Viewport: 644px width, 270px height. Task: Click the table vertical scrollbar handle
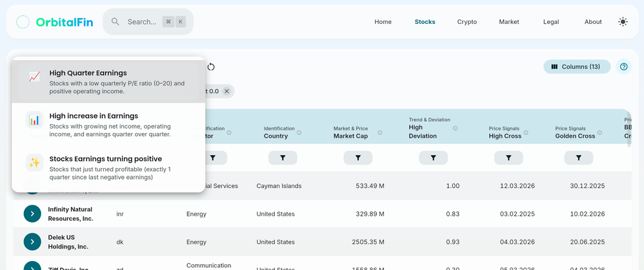629,129
